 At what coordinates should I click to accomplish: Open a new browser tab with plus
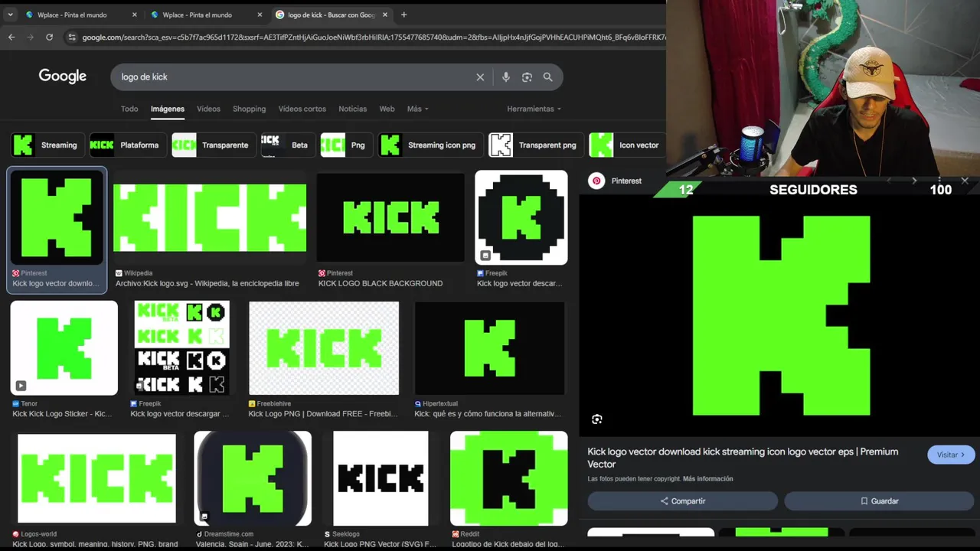(403, 15)
